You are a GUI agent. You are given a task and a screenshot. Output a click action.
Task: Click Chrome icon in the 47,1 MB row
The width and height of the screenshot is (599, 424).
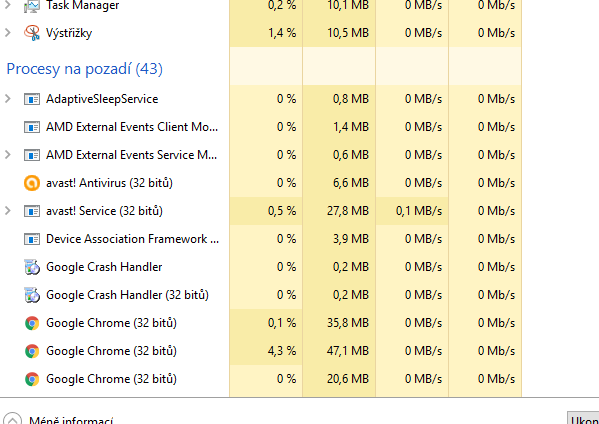(x=32, y=351)
